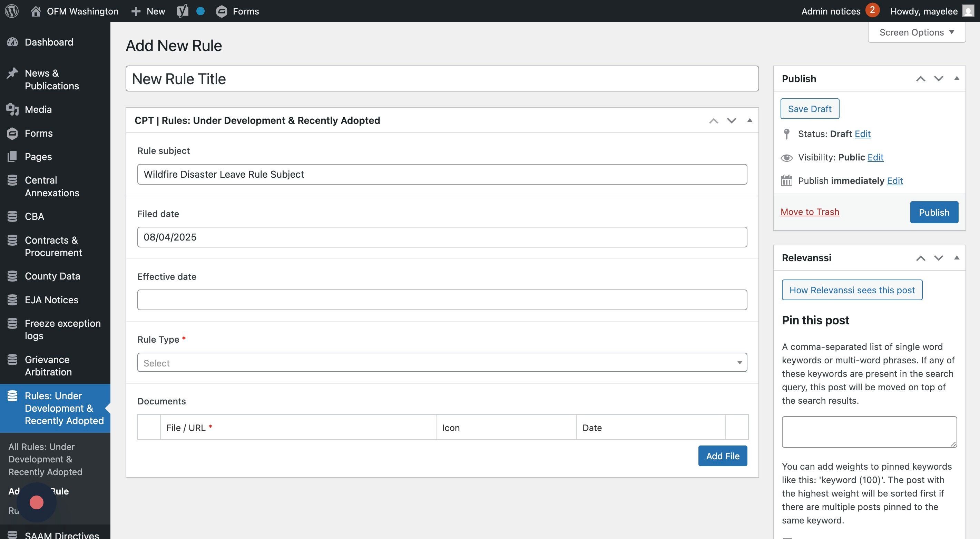Open the New menu in the admin bar

pos(148,11)
